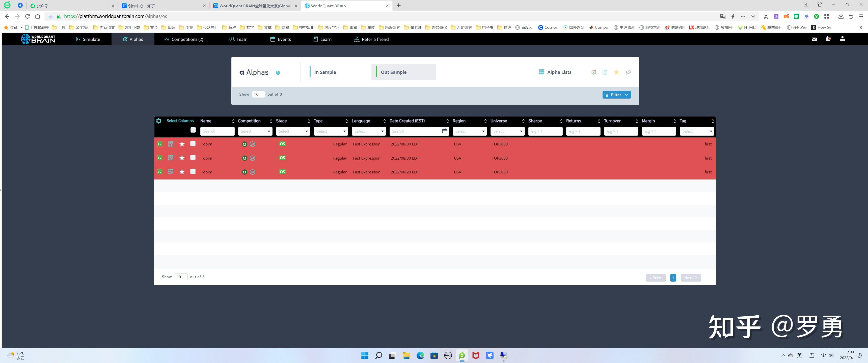Click the Name column Search field
The image size is (868, 363).
[217, 131]
